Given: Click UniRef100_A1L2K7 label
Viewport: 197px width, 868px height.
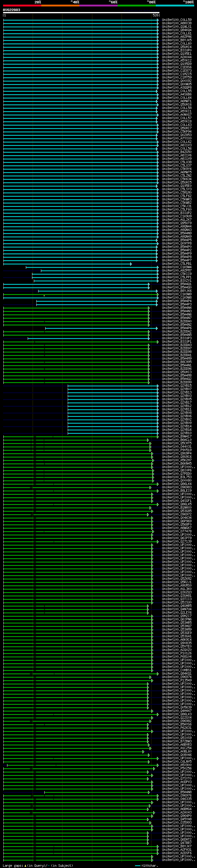Looking at the screenshot, I should [x=177, y=220].
